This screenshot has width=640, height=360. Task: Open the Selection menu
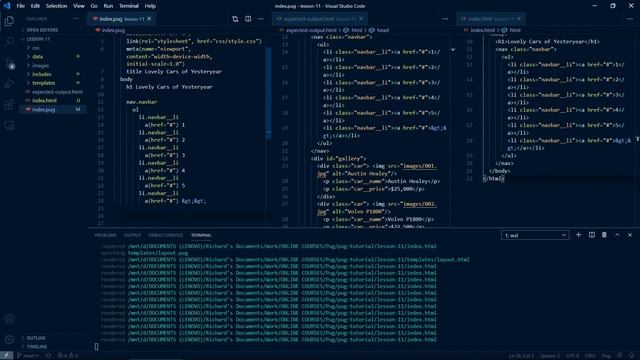pos(56,6)
